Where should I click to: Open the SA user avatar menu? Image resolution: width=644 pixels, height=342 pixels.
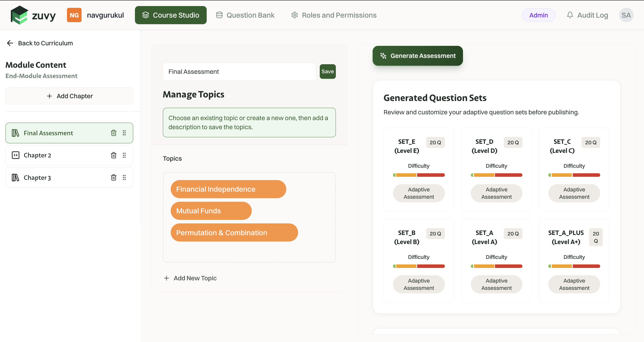(x=626, y=15)
